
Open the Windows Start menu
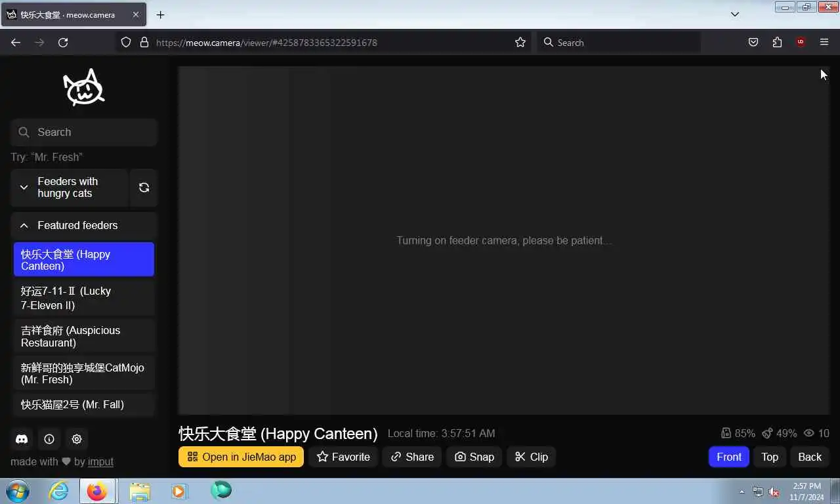[x=16, y=491]
